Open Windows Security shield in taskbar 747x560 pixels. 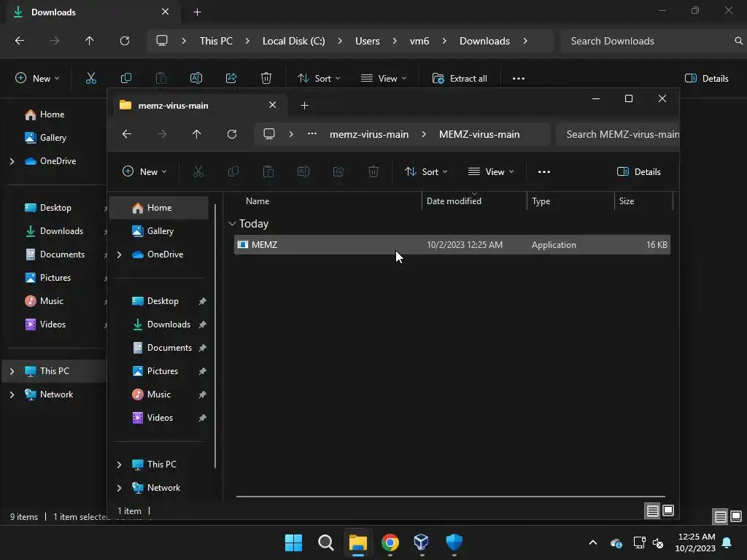coord(454,542)
